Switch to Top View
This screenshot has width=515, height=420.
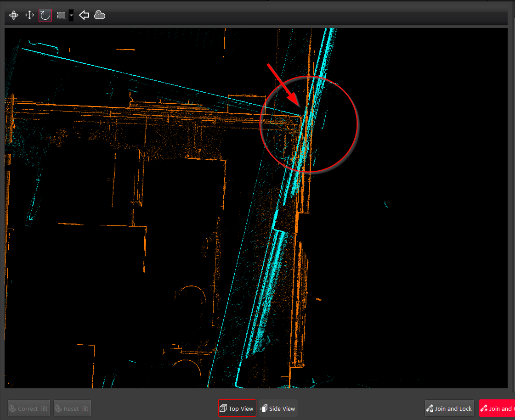click(x=237, y=409)
